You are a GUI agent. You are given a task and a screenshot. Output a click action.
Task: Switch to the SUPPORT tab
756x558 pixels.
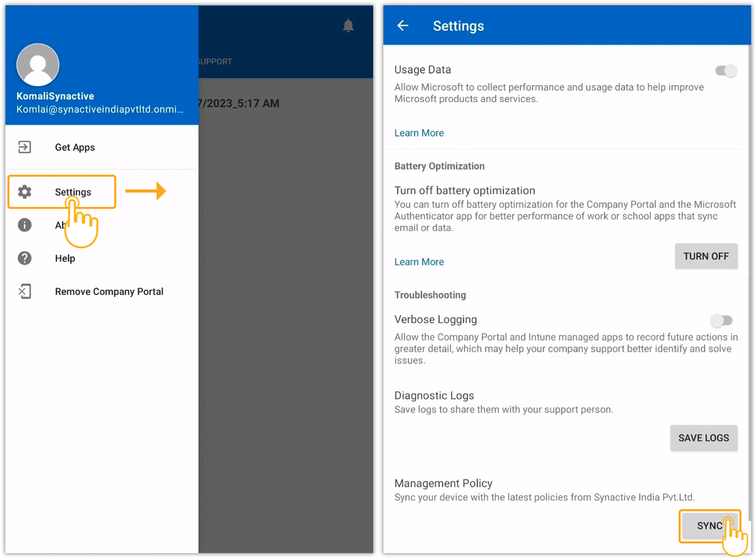pos(215,62)
